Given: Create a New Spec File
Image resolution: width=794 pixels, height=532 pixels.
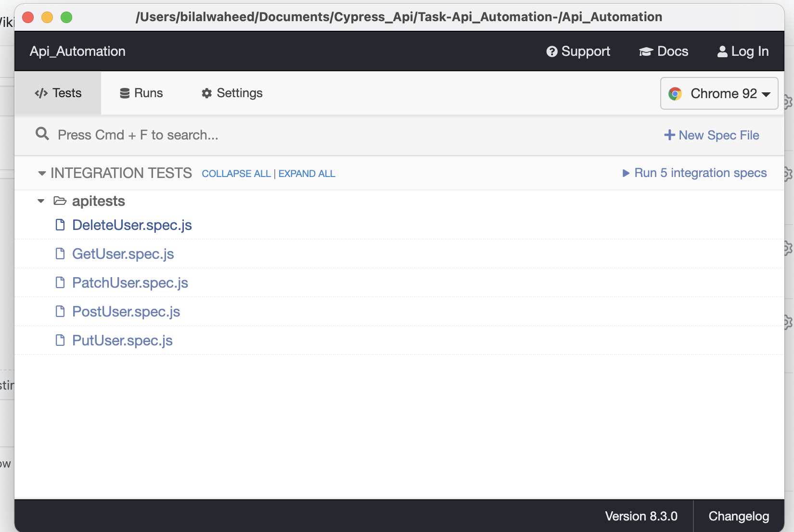Looking at the screenshot, I should point(712,135).
